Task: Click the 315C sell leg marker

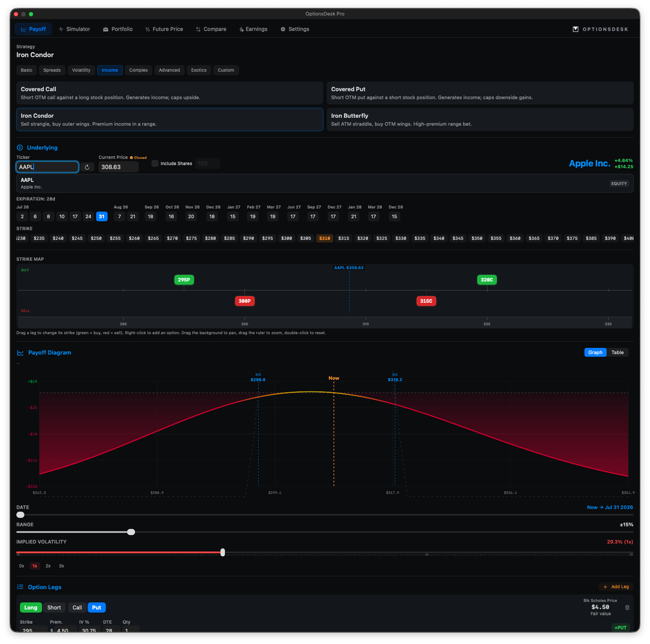Action: click(426, 301)
